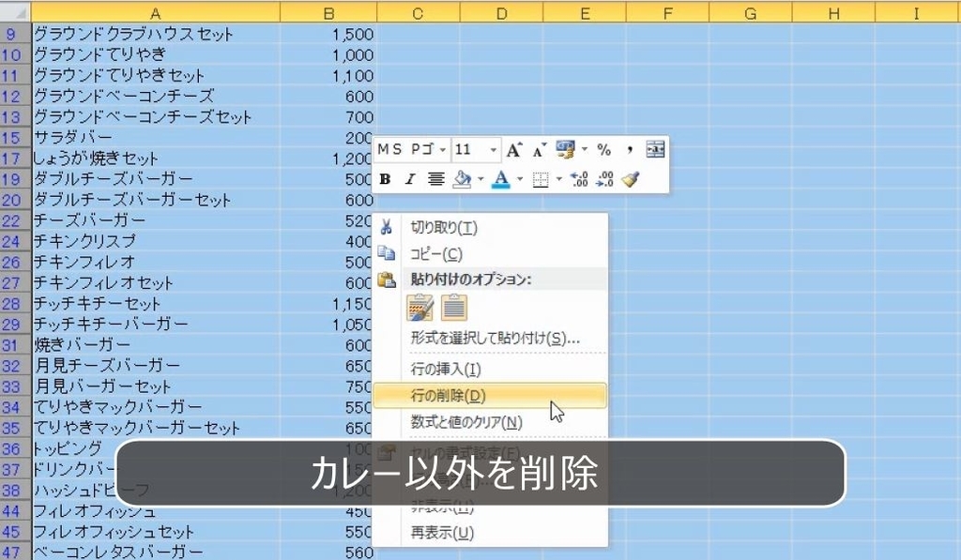Toggle Italic formatting
Viewport: 961px width, 560px height.
pos(408,180)
